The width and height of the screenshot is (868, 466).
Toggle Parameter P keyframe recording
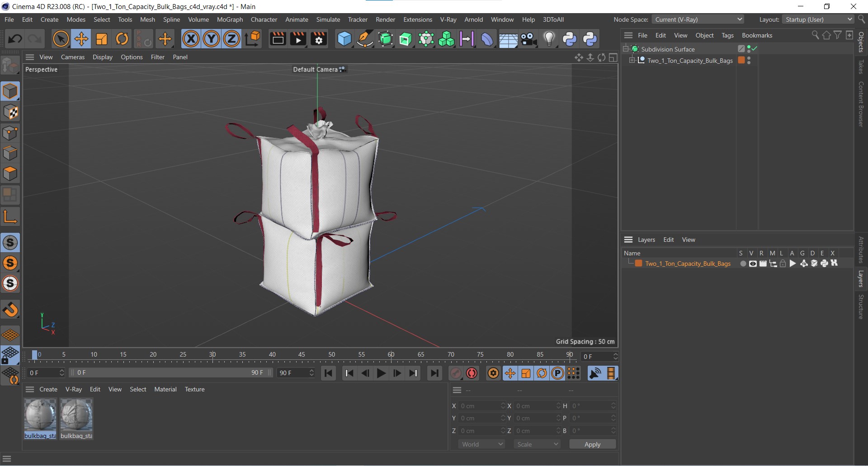558,373
